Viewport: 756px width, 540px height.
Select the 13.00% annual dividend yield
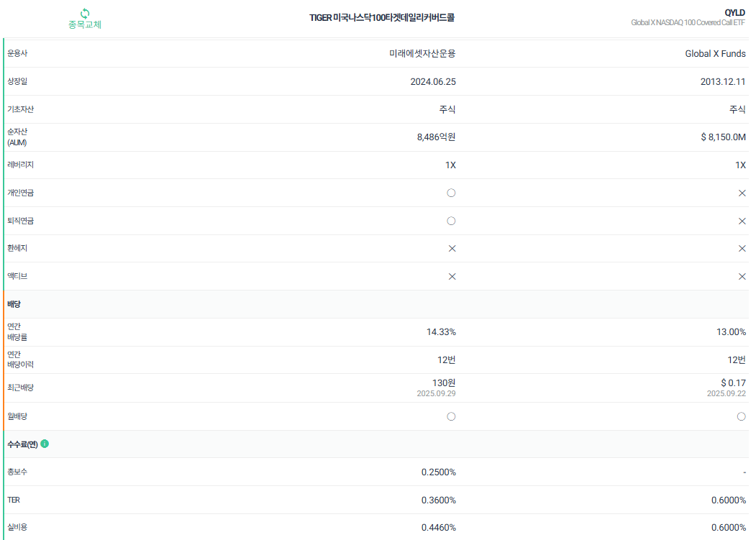point(732,332)
